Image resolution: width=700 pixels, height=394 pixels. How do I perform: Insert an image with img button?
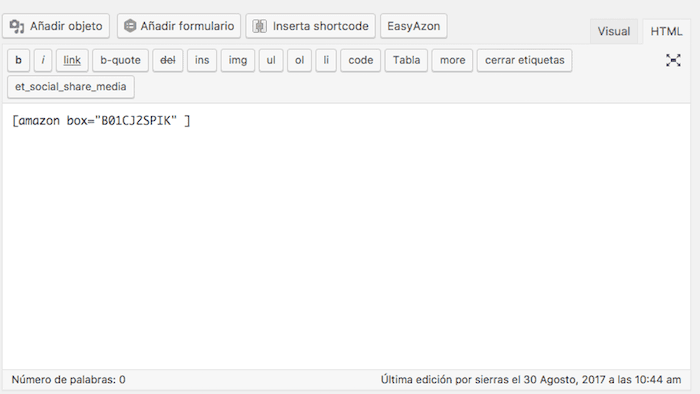coord(238,60)
